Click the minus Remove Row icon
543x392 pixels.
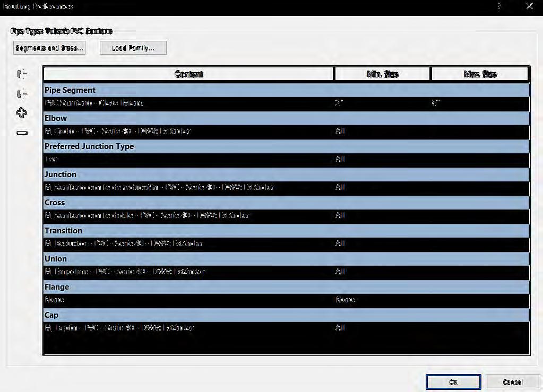point(22,133)
